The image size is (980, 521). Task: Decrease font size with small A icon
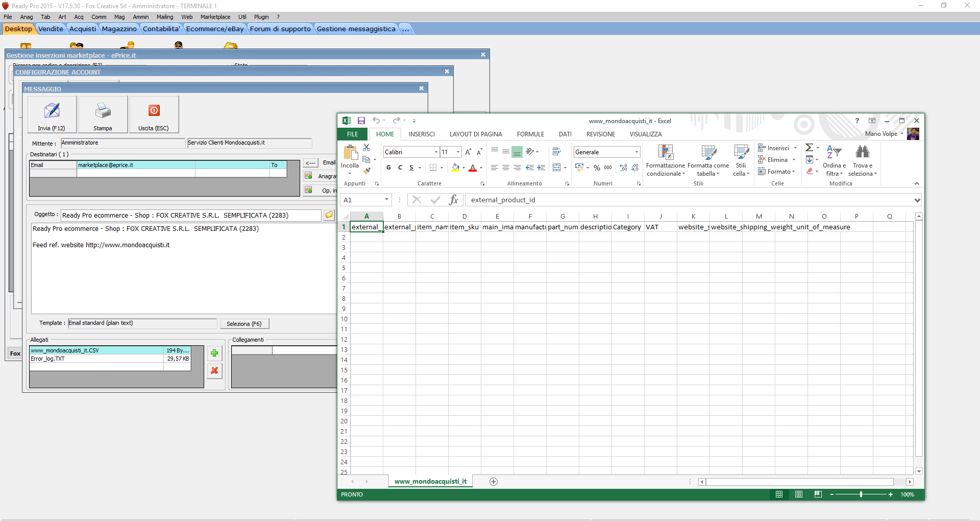pos(479,152)
